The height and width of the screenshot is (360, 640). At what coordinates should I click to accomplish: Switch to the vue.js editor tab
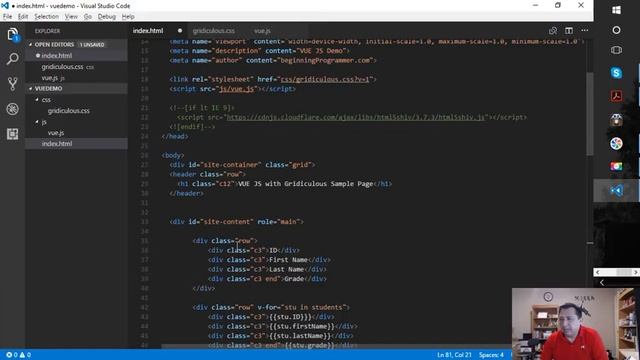pyautogui.click(x=262, y=31)
